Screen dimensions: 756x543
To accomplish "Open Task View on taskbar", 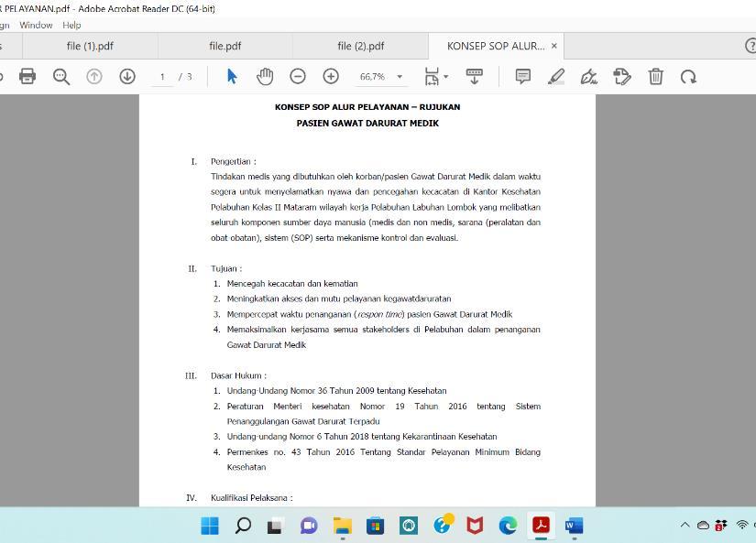I will tap(275, 527).
